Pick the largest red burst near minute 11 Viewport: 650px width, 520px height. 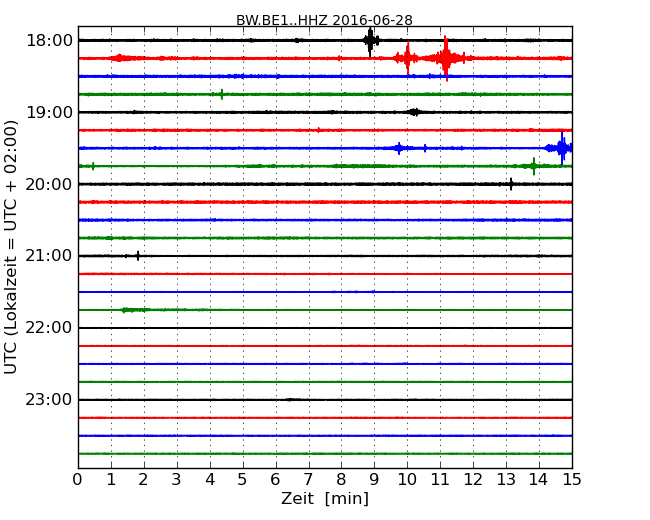pos(446,58)
